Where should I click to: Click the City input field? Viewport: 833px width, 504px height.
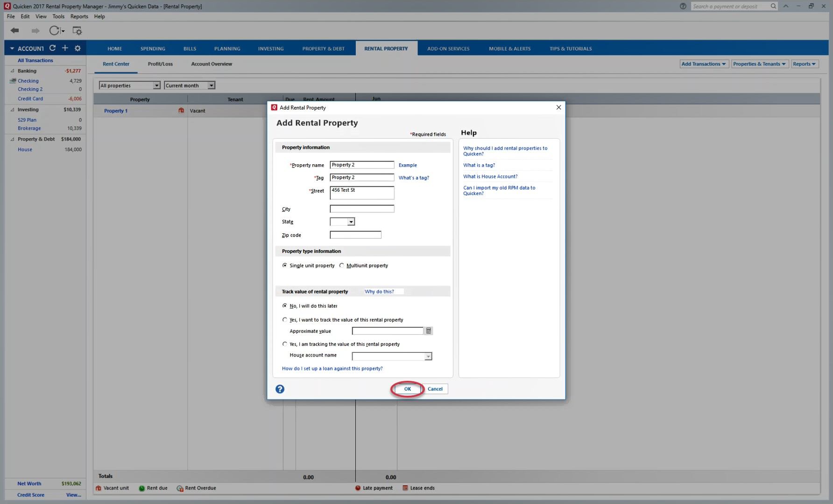pyautogui.click(x=362, y=209)
